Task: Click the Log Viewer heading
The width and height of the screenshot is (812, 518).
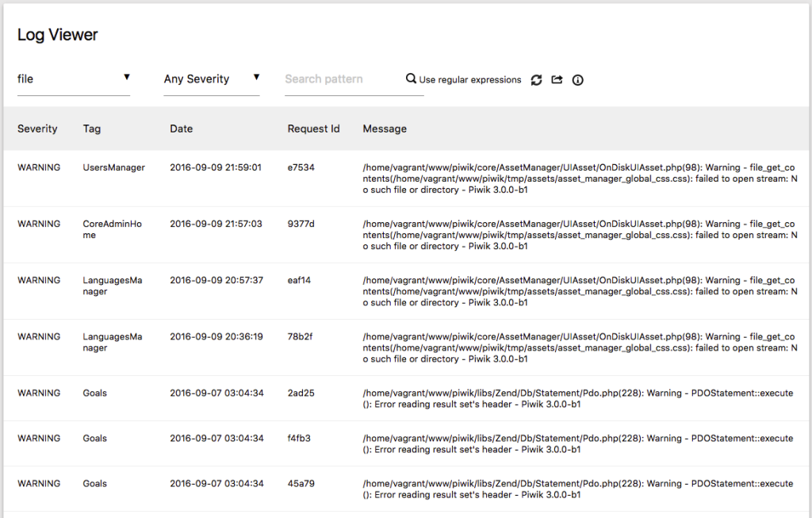Action: [x=57, y=35]
